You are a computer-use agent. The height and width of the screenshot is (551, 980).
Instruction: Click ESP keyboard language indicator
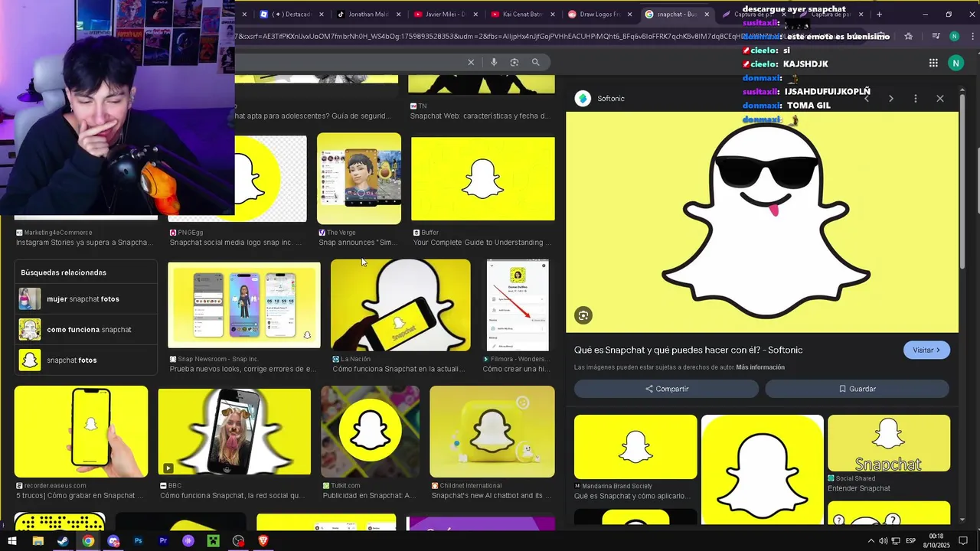tap(911, 541)
